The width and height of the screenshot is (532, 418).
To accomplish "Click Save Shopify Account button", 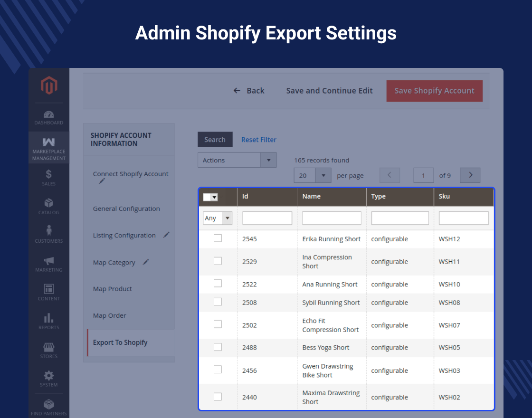I will pyautogui.click(x=434, y=91).
